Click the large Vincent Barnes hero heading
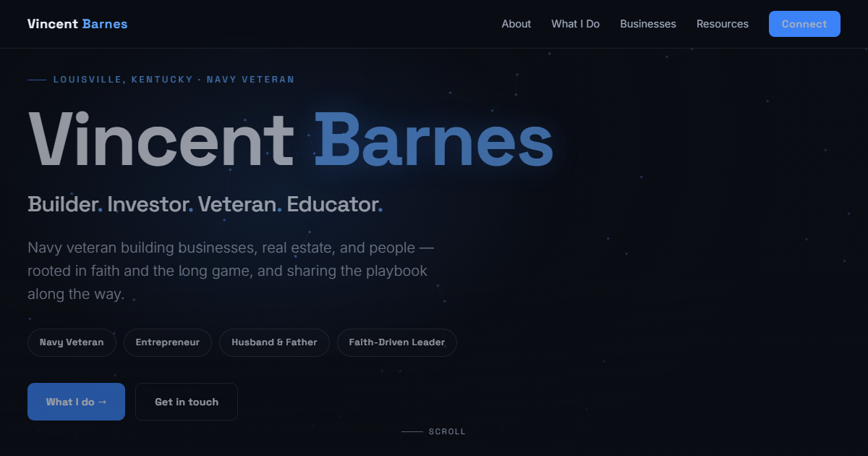 pos(291,139)
